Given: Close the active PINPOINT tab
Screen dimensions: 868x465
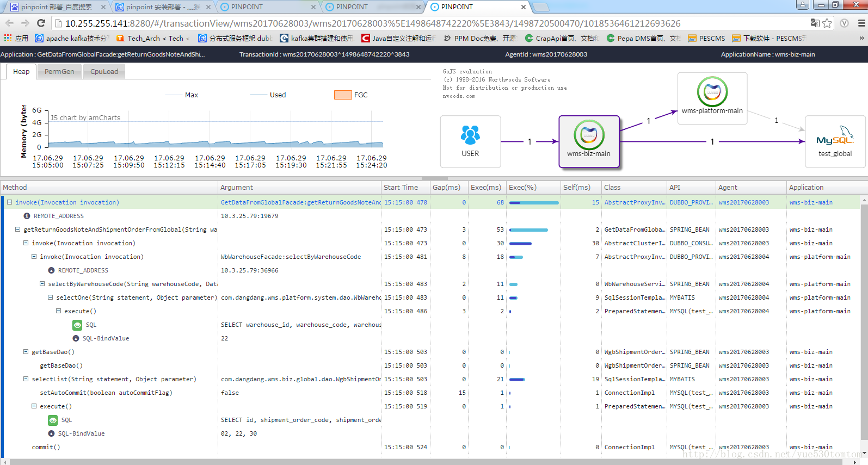Looking at the screenshot, I should pyautogui.click(x=524, y=7).
